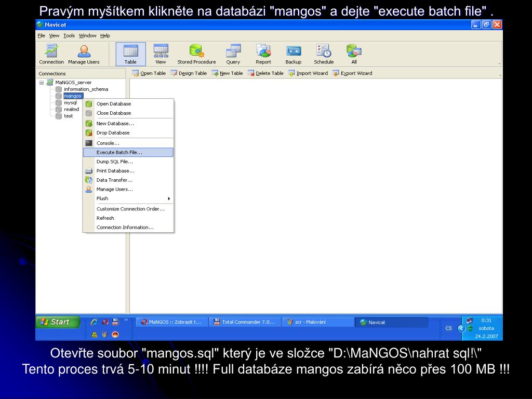Expand the Flush submenu
The width and height of the screenshot is (532, 399).
pos(128,198)
